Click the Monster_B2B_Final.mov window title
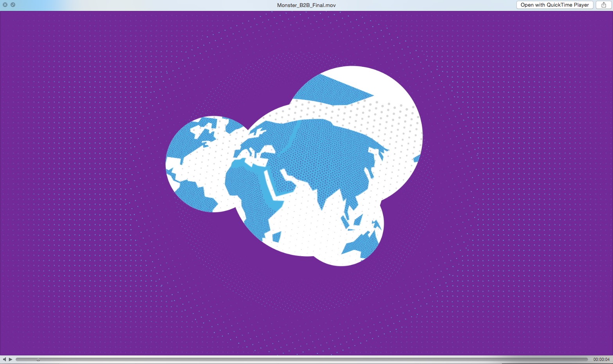 click(x=306, y=5)
